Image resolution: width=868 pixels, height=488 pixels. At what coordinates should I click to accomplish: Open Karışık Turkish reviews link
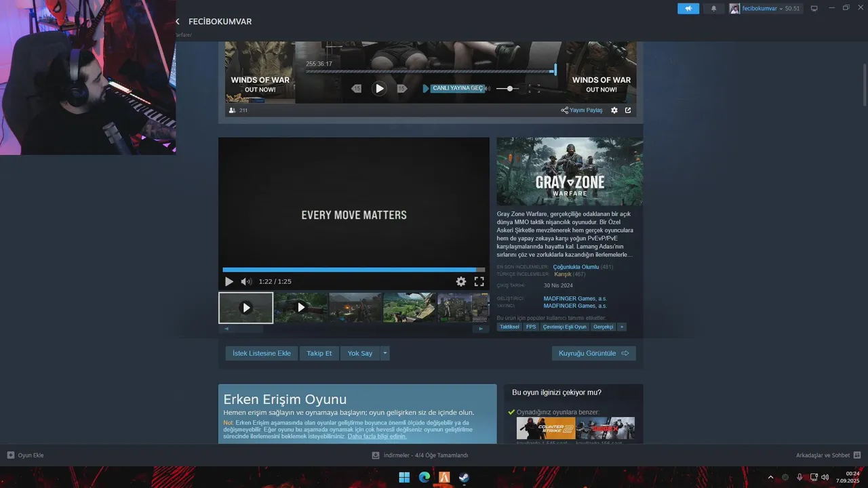pyautogui.click(x=563, y=274)
